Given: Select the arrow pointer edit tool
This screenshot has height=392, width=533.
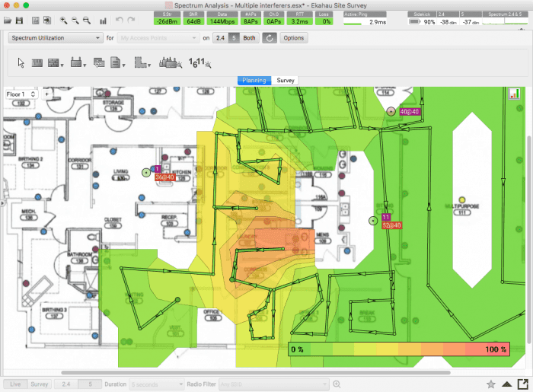Looking at the screenshot, I should click(x=21, y=63).
